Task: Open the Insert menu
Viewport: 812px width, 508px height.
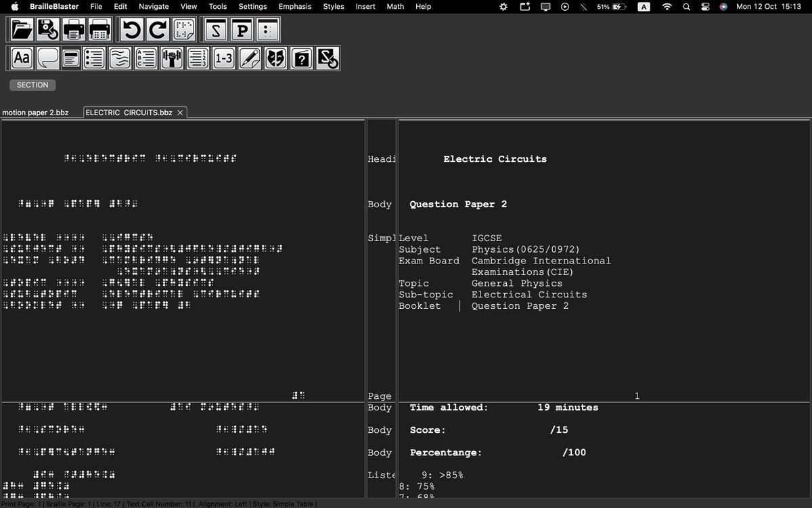Action: click(x=365, y=6)
